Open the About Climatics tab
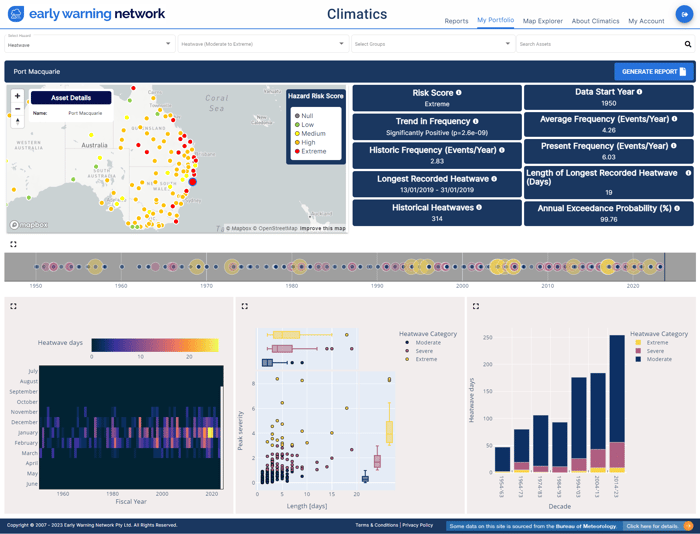 coord(596,21)
